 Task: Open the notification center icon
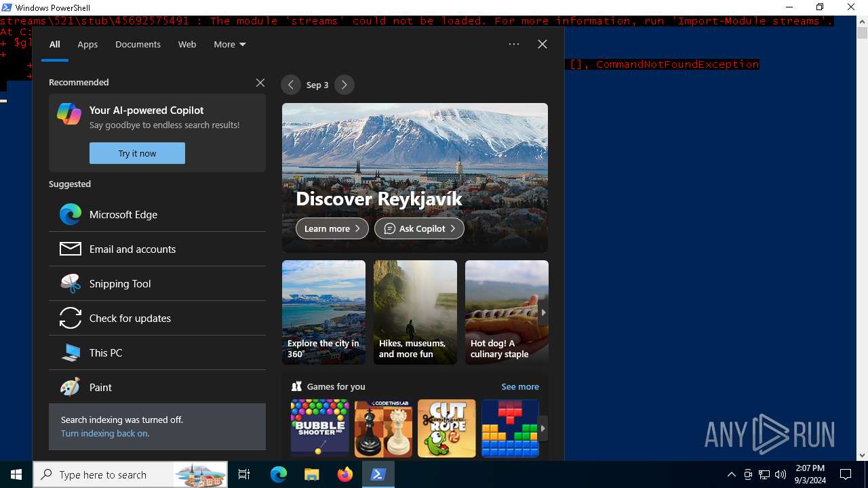pyautogui.click(x=846, y=474)
